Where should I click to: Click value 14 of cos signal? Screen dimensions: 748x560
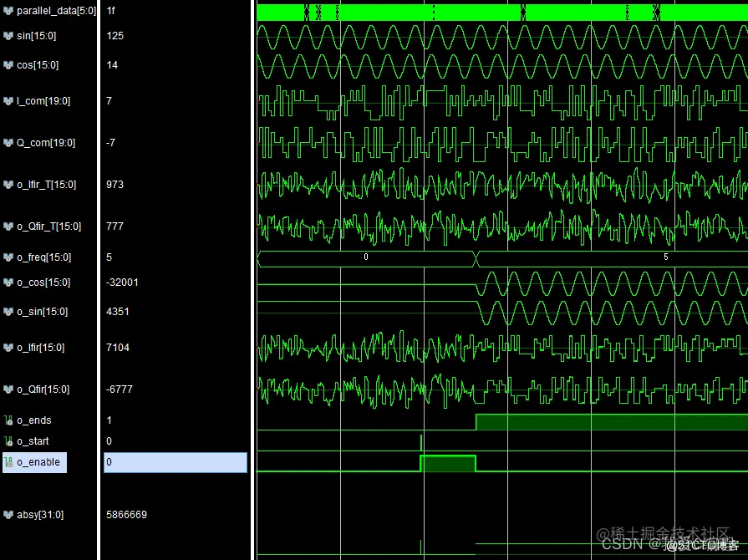coord(112,65)
